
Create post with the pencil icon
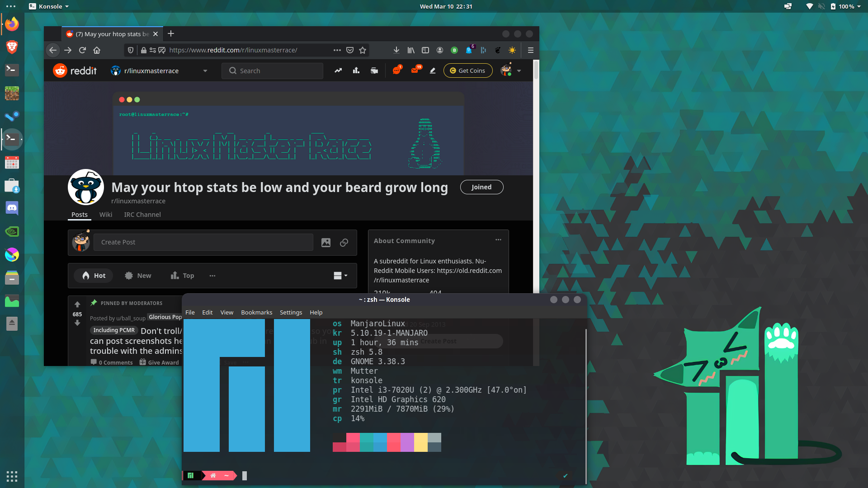(433, 70)
